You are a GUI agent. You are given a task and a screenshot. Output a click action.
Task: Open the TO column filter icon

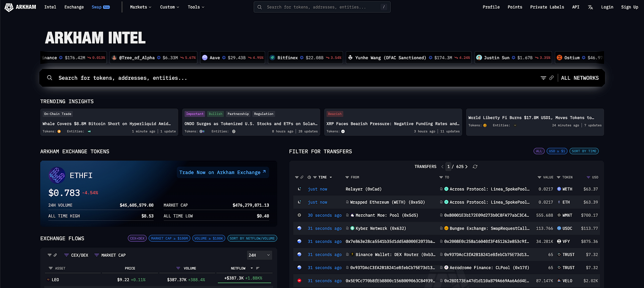click(x=441, y=177)
